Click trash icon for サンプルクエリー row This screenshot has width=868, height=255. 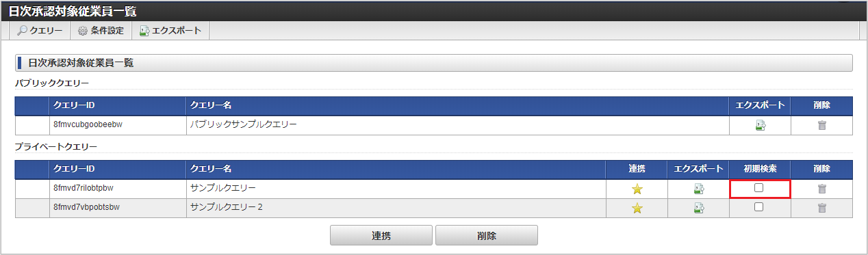tap(821, 189)
